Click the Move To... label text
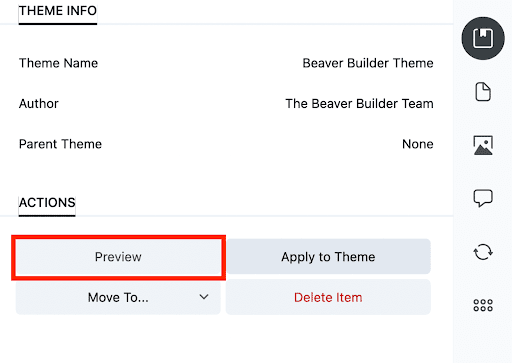Screen dimensions: 512x363 [118, 297]
